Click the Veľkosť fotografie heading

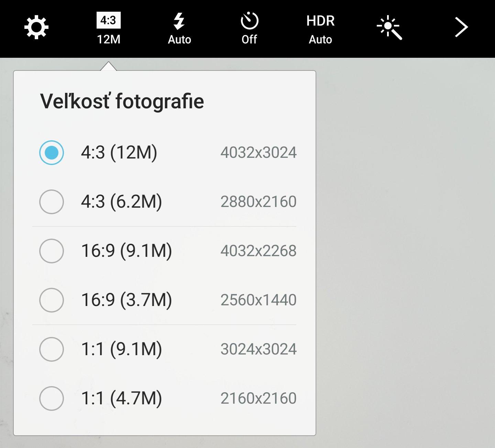[x=122, y=101]
